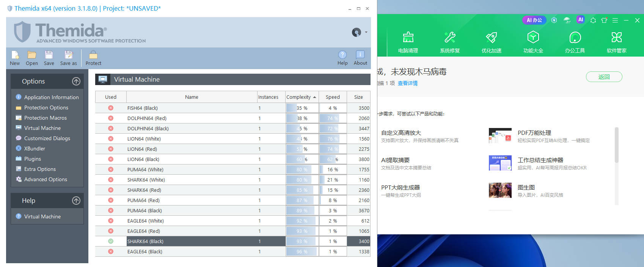
Task: Toggle Used status for EAGLE64 (Black)
Action: point(111,251)
